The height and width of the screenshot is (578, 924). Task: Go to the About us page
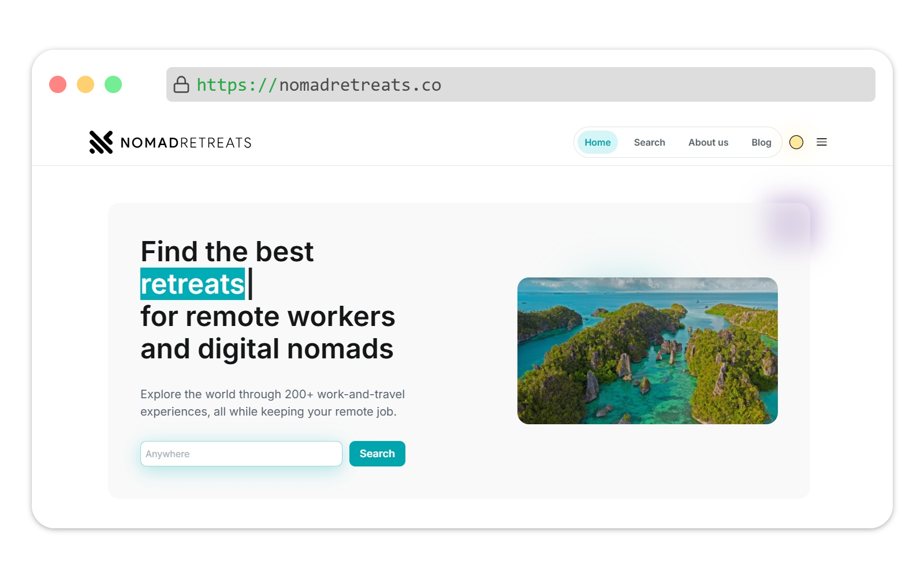point(708,142)
